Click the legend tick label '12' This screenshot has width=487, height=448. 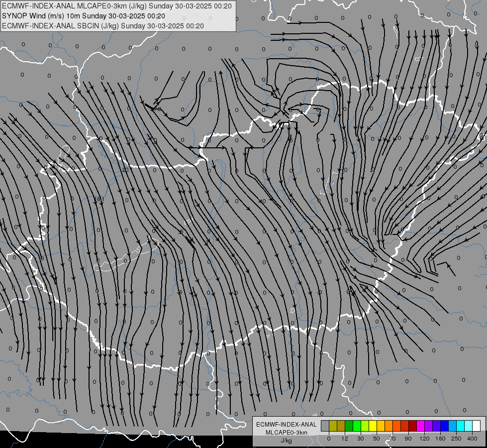point(345,439)
